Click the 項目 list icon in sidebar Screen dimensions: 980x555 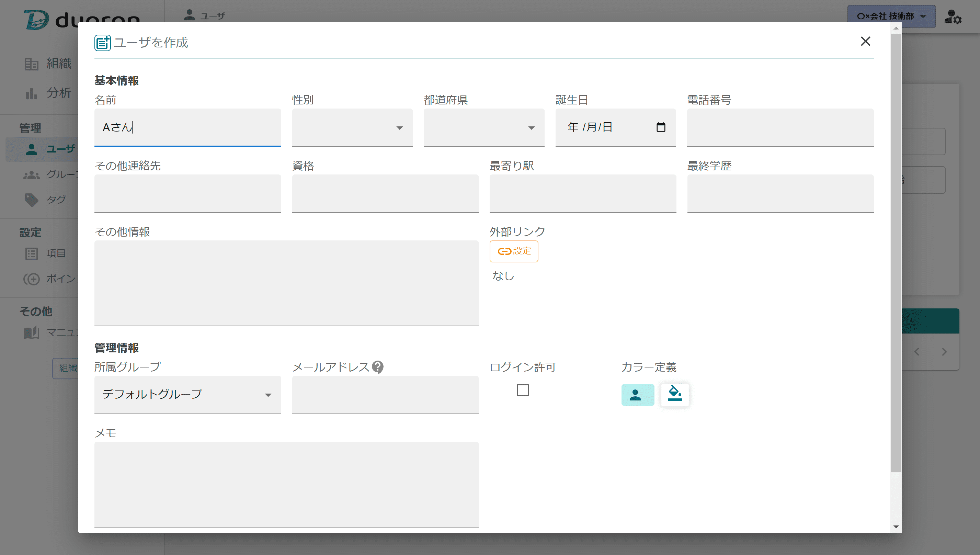(31, 253)
